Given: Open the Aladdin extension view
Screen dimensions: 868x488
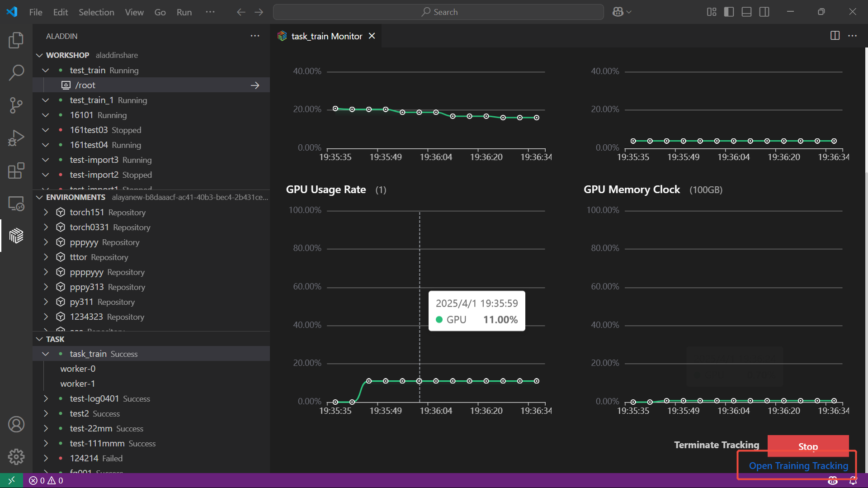Looking at the screenshot, I should [16, 236].
